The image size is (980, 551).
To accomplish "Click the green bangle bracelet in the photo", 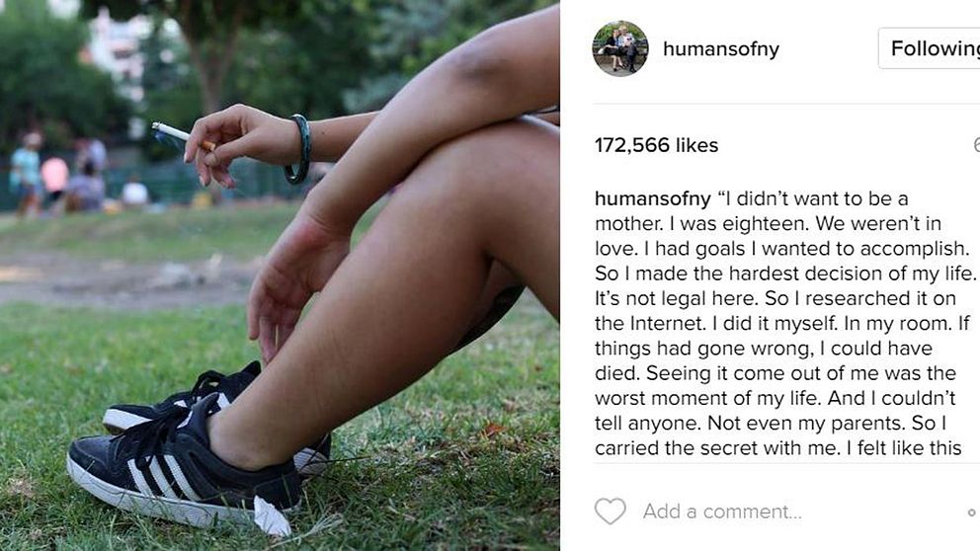I will [x=298, y=149].
